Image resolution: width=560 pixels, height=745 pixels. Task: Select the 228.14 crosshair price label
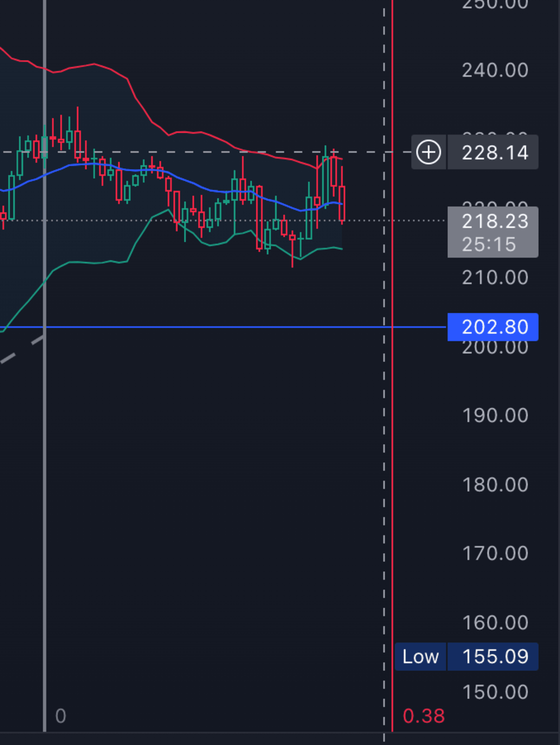tap(493, 152)
